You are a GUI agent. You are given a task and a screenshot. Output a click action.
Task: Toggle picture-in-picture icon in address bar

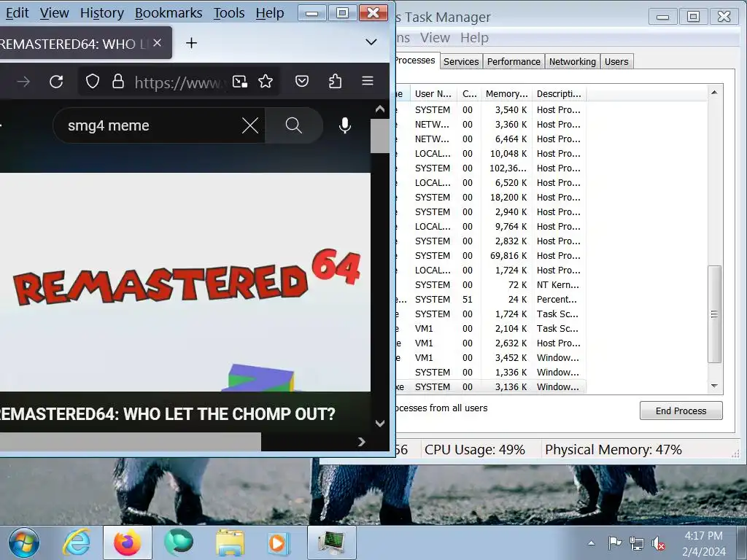[239, 82]
